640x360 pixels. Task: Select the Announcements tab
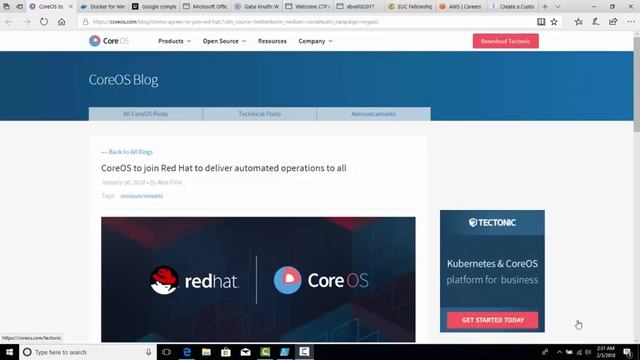[373, 114]
